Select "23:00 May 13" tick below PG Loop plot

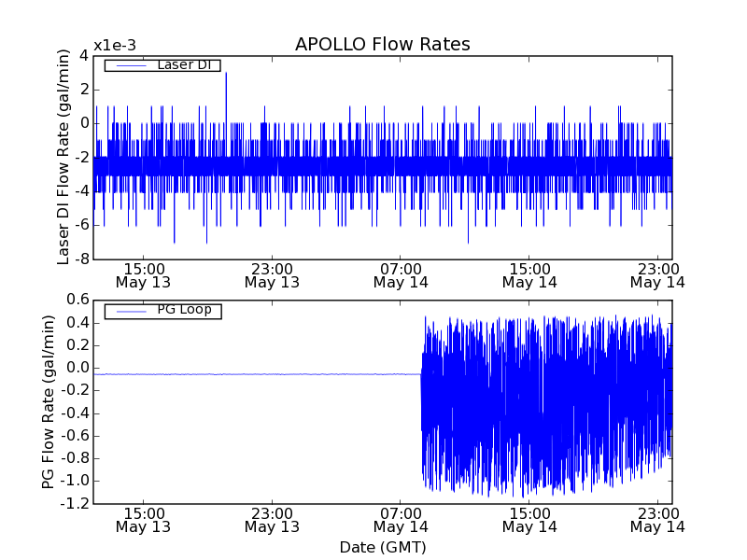(x=272, y=519)
